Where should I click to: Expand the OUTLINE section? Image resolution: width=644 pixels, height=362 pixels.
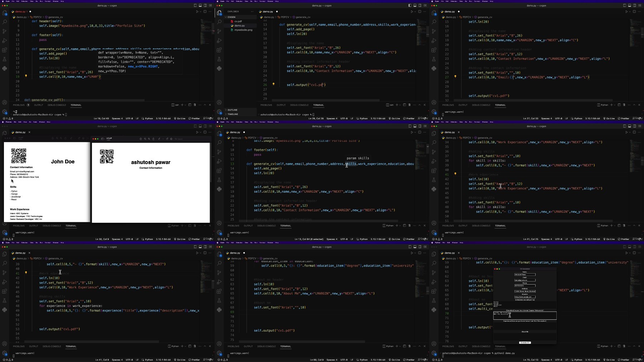(232, 110)
